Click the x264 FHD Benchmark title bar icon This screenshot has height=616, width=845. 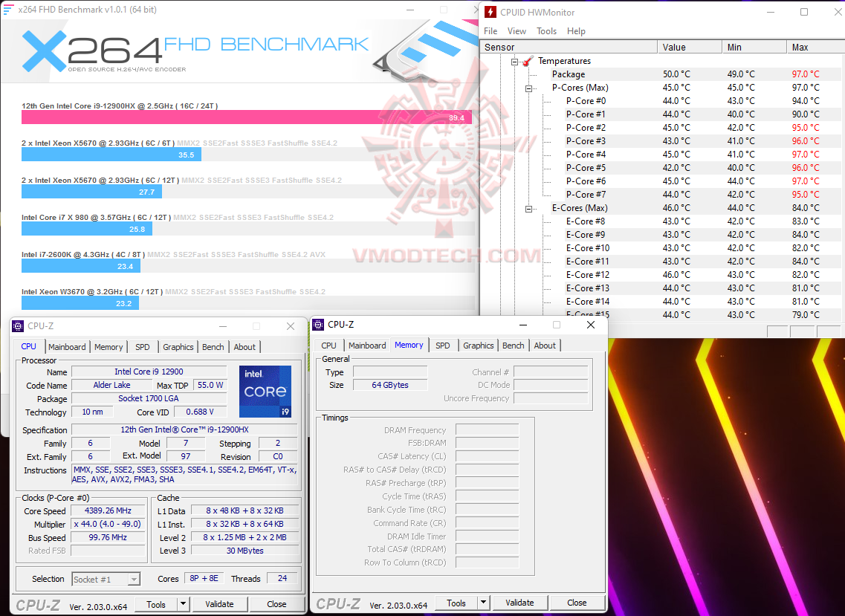[x=8, y=10]
